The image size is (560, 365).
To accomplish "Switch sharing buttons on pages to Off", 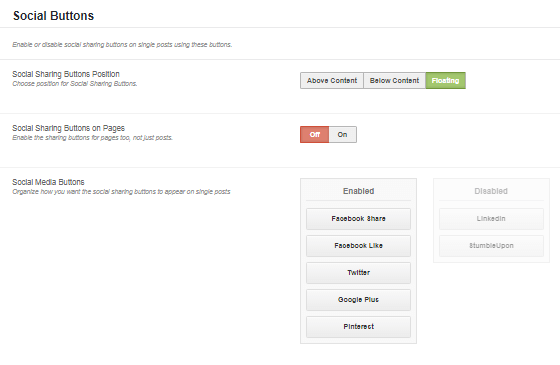I will [315, 135].
